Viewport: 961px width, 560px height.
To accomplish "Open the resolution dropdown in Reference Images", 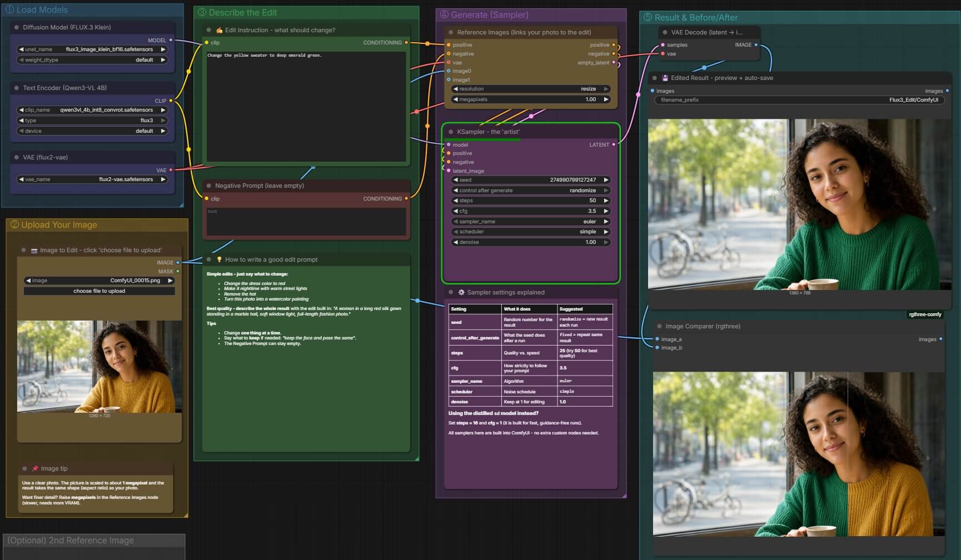I will coord(531,89).
